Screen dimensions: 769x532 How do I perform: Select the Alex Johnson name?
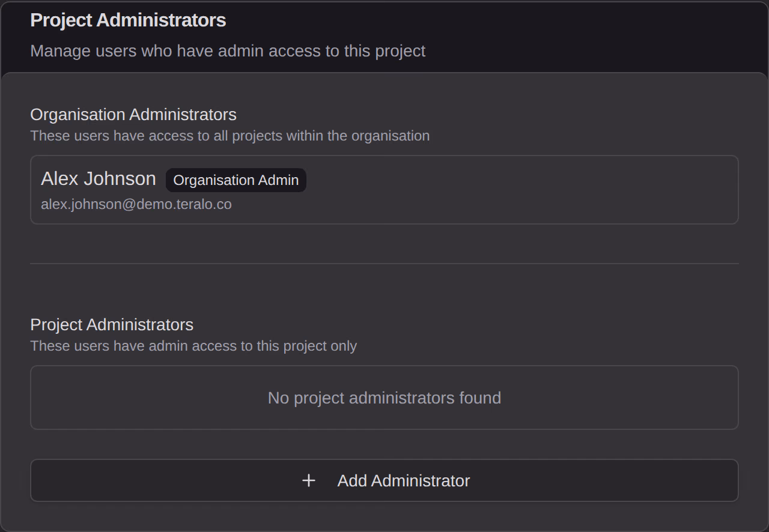coord(99,179)
